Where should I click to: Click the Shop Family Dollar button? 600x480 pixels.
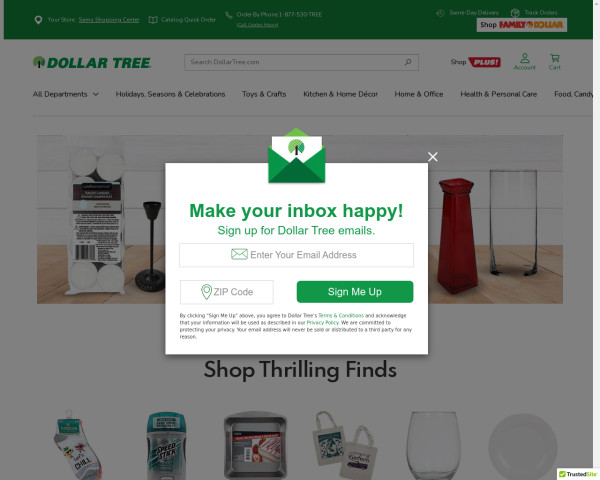pos(522,25)
